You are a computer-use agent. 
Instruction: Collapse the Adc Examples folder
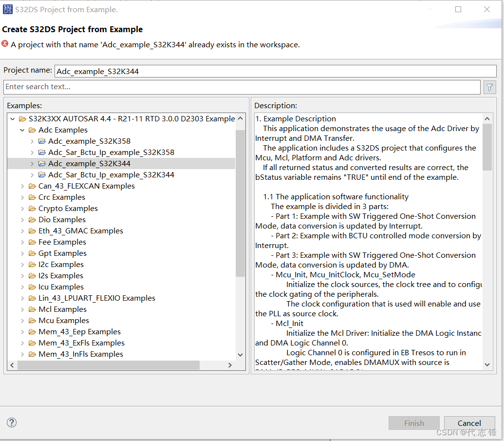[22, 130]
